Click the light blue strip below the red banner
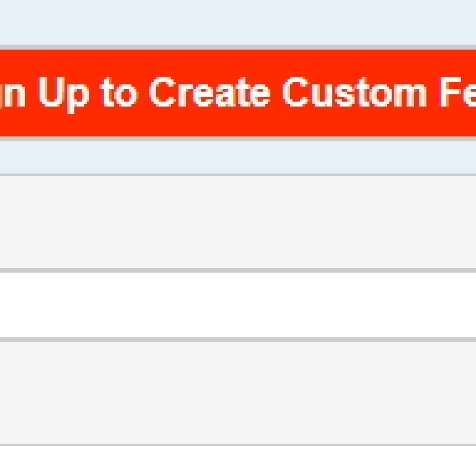The width and height of the screenshot is (476, 476). coord(238,157)
